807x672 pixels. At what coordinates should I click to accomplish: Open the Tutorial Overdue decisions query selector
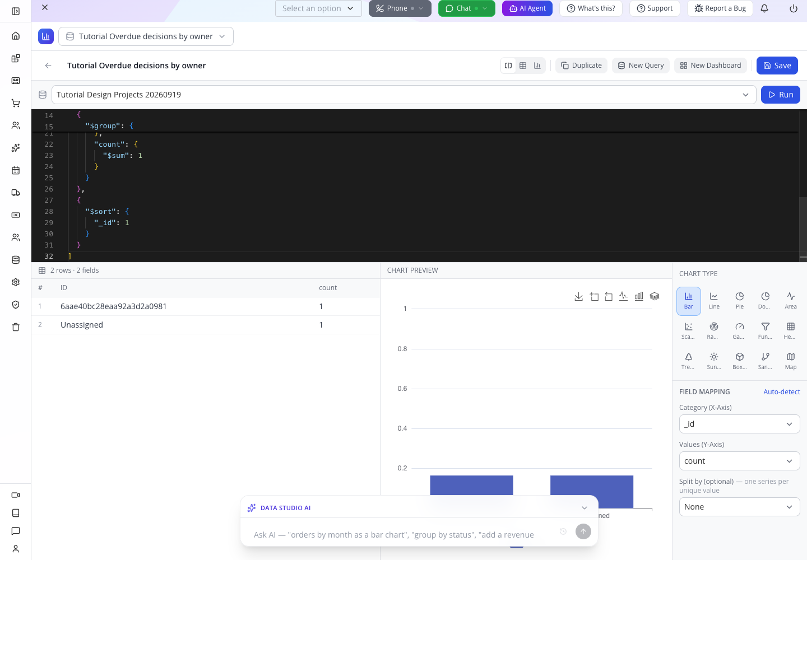pos(146,36)
